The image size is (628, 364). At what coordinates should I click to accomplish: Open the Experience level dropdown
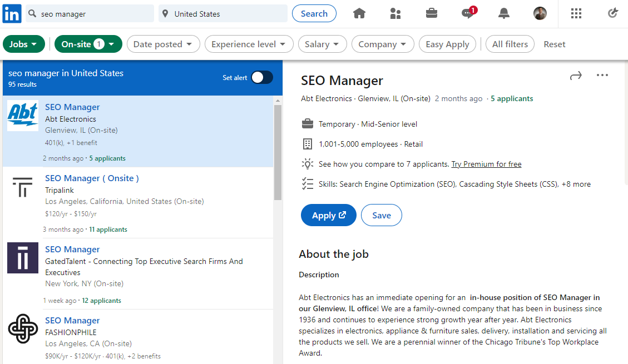249,44
